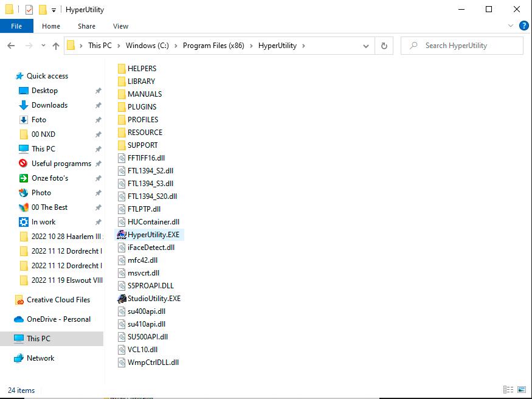
Task: Click the HyperUtility breadcrumb segment
Action: point(277,46)
